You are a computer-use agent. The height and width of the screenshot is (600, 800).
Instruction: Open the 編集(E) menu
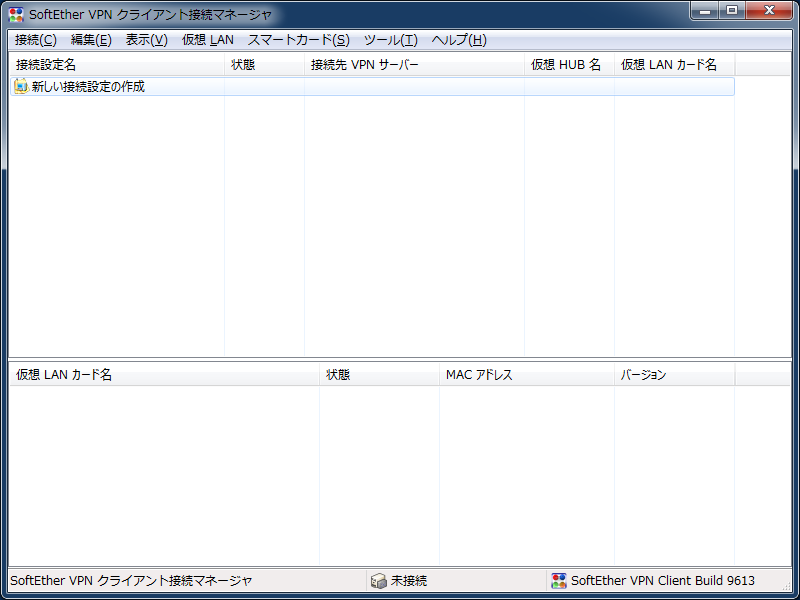(x=91, y=40)
